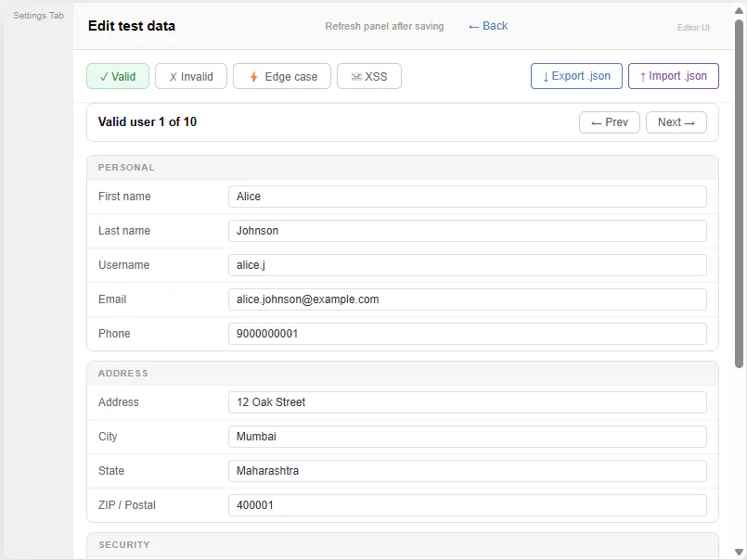
Task: Click the vertical scrollbar thumb
Action: coord(739,193)
